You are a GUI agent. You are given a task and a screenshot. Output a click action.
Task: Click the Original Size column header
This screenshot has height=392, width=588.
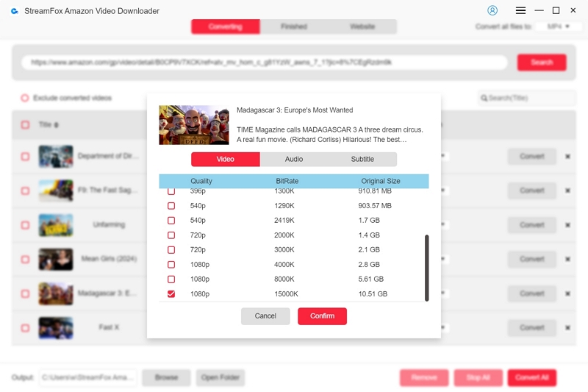(381, 181)
